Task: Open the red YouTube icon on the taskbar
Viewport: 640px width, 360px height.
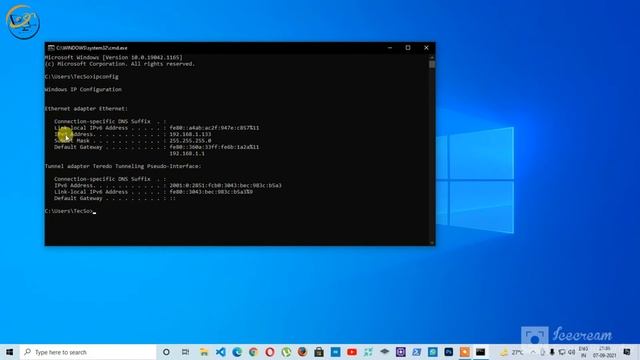Action: point(352,352)
